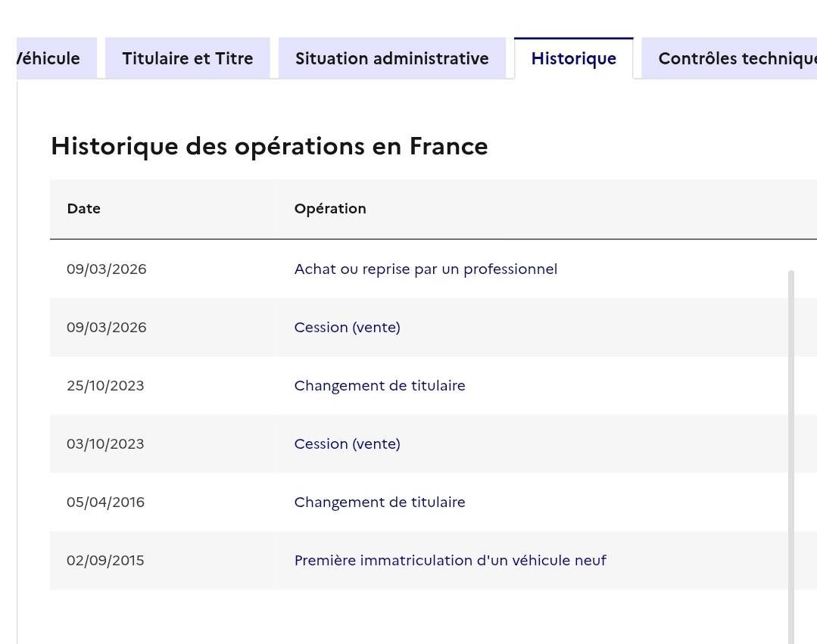Click the date 09/03/2026 in the first row
The width and height of the screenshot is (817, 644).
tap(106, 269)
